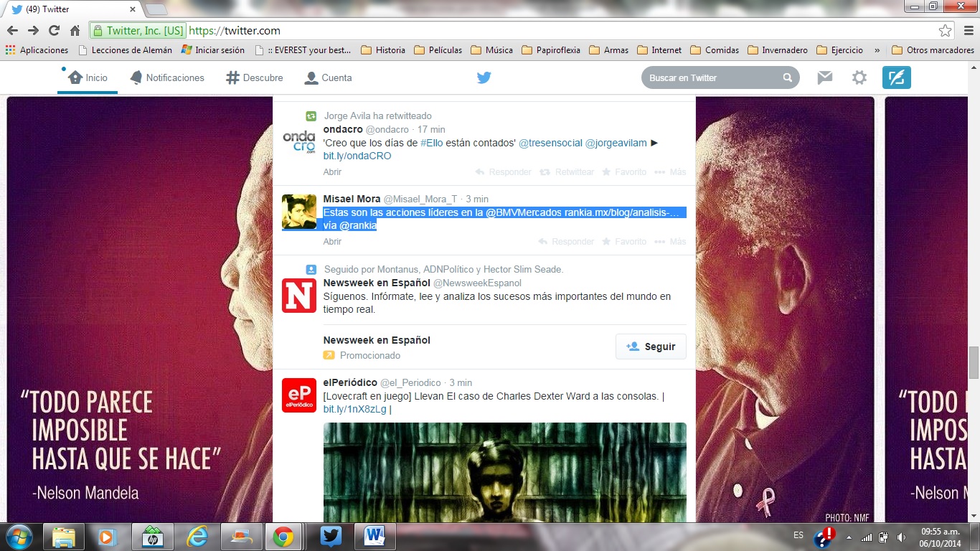Click the browser forward arrow

click(33, 31)
